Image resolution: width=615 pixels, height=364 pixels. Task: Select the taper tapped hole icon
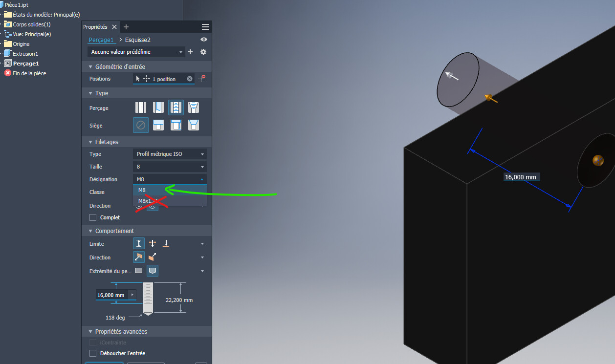coord(194,107)
